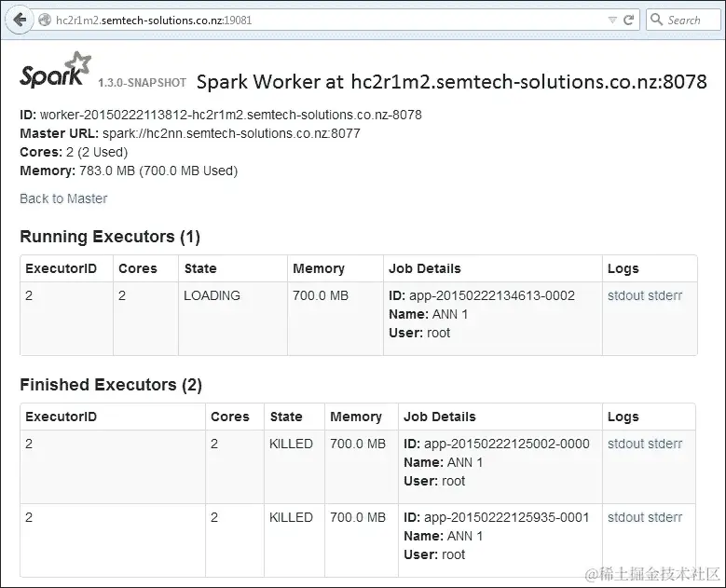The width and height of the screenshot is (726, 588).
Task: Open stderr for app-20150222125002-0000
Action: coord(664,444)
